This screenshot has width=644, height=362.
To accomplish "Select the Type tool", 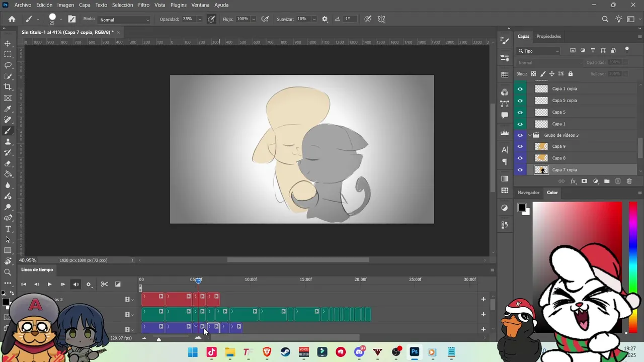I will click(x=8, y=229).
